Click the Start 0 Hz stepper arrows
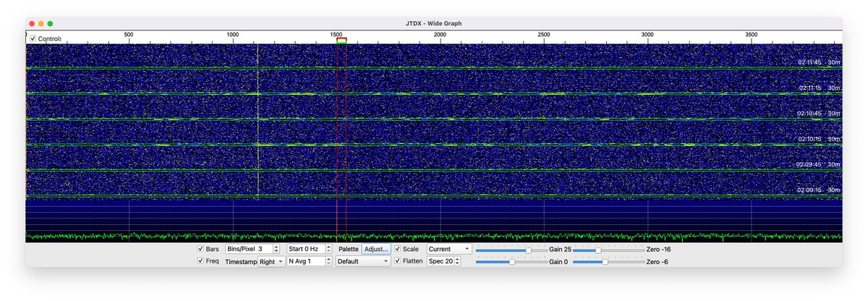Image resolution: width=868 pixels, height=301 pixels. click(x=328, y=249)
